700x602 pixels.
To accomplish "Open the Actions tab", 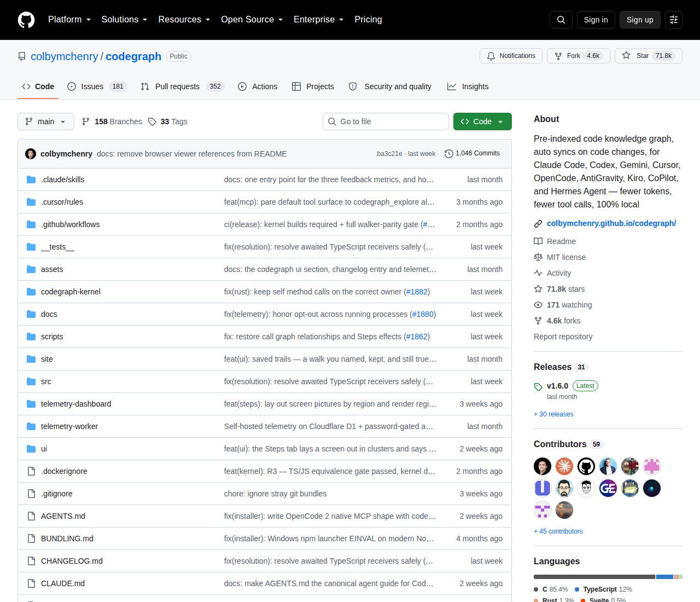I will point(258,86).
